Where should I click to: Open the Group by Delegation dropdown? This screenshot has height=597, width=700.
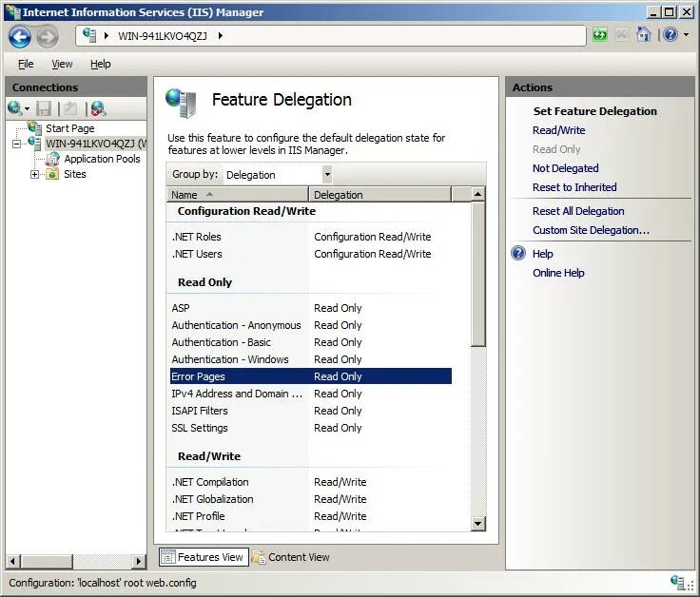click(x=327, y=174)
